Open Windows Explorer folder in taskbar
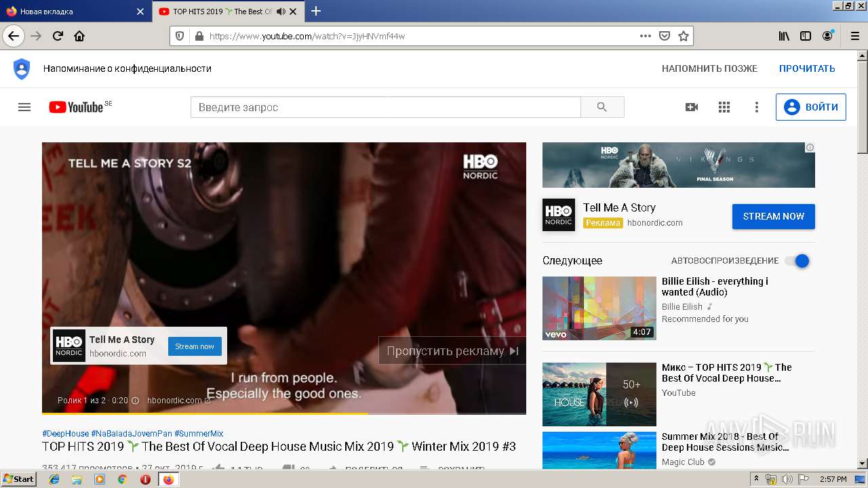Viewport: 868px width, 488px height. pos(77,479)
